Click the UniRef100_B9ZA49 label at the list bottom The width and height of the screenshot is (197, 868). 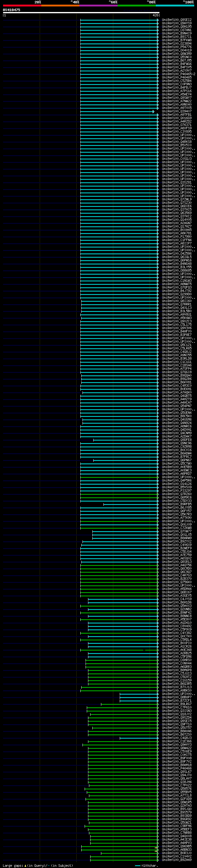click(x=177, y=860)
